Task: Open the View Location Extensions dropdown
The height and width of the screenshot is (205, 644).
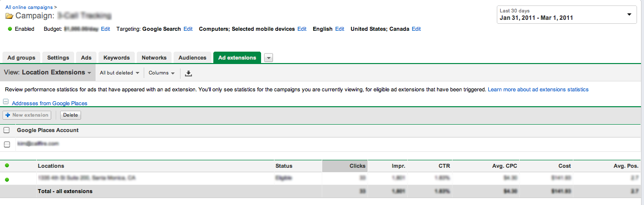Action: pos(48,72)
